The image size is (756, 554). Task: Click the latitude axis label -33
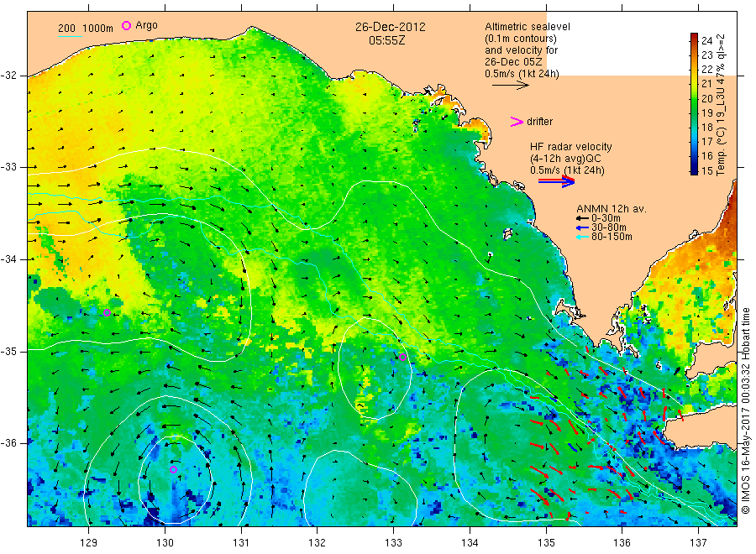coord(8,167)
